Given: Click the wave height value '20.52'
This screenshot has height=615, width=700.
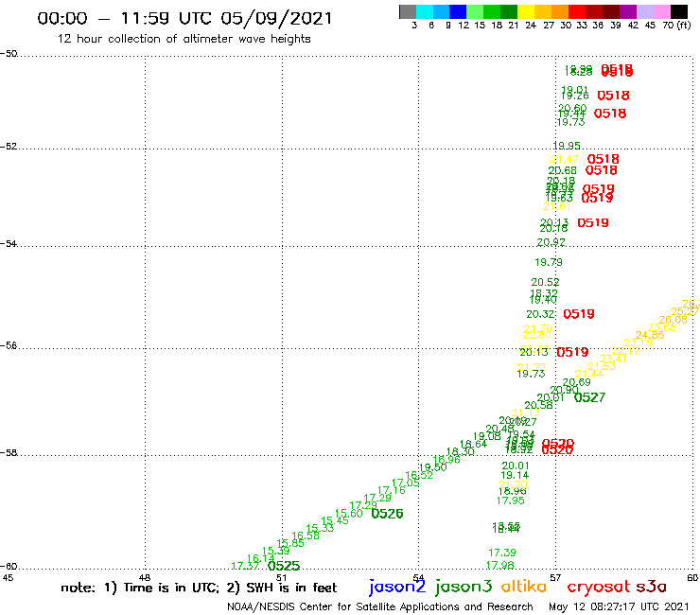Looking at the screenshot, I should (545, 282).
